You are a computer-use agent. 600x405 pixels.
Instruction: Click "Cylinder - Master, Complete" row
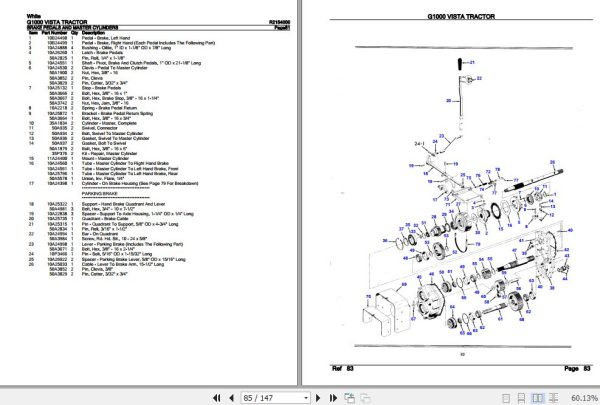tap(109, 123)
